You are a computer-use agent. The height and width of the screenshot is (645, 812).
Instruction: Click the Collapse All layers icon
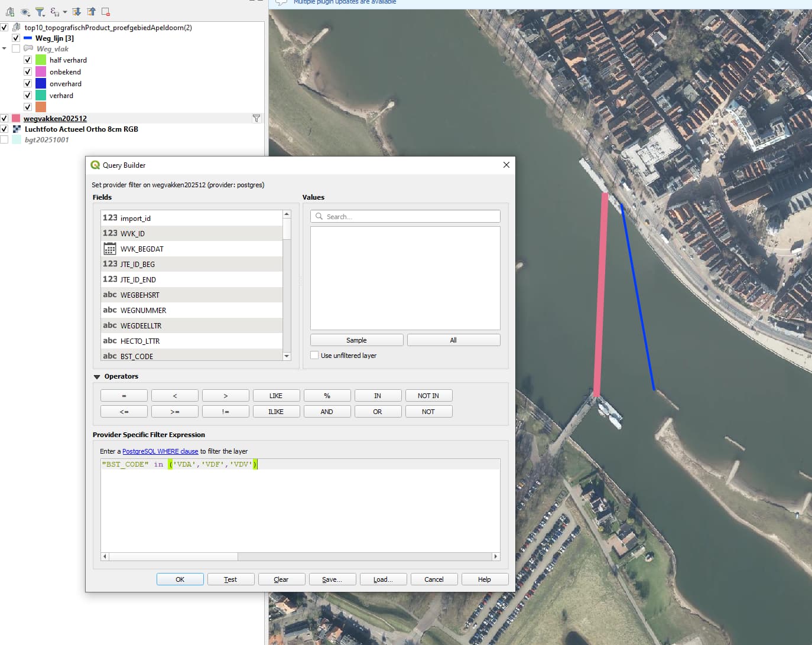91,12
